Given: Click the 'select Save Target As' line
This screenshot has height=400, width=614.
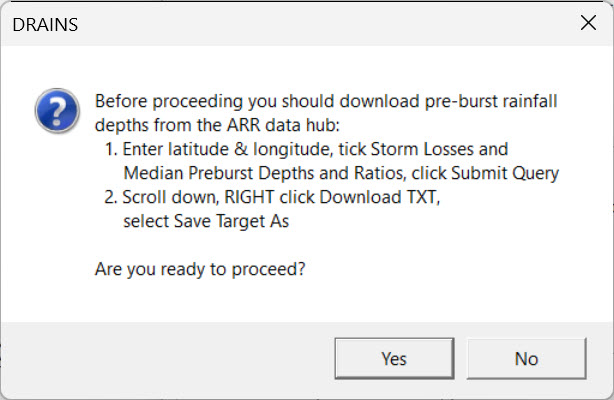Looking at the screenshot, I should (206, 221).
